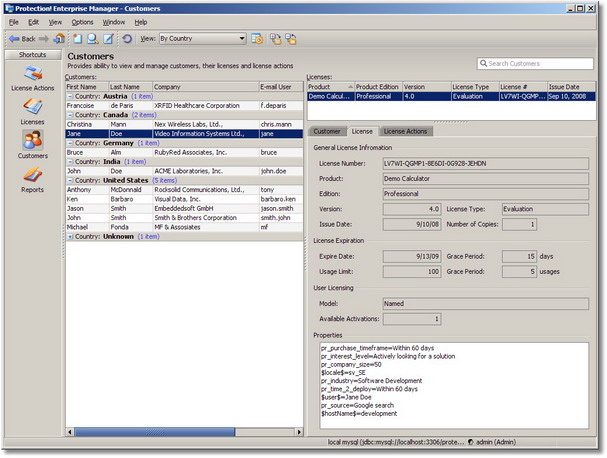This screenshot has height=458, width=607.
Task: Click the New item toolbar icon
Action: (77, 39)
